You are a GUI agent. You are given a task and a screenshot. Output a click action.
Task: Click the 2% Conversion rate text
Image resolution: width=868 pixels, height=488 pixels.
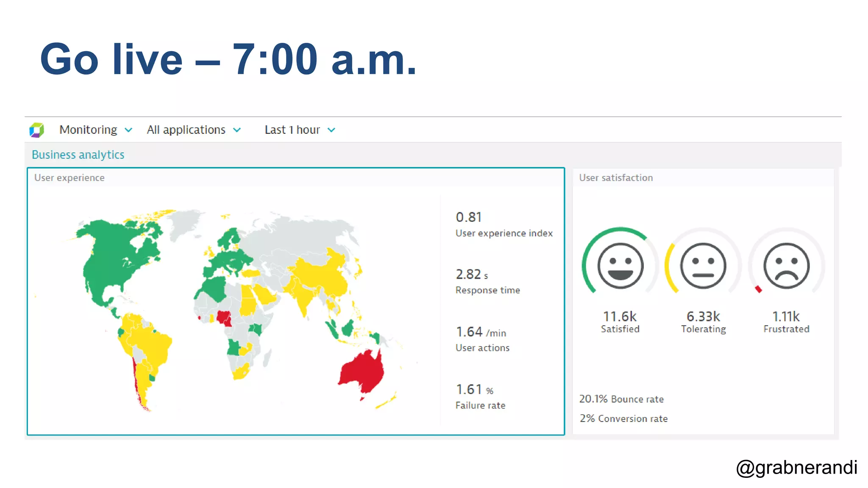pos(623,419)
